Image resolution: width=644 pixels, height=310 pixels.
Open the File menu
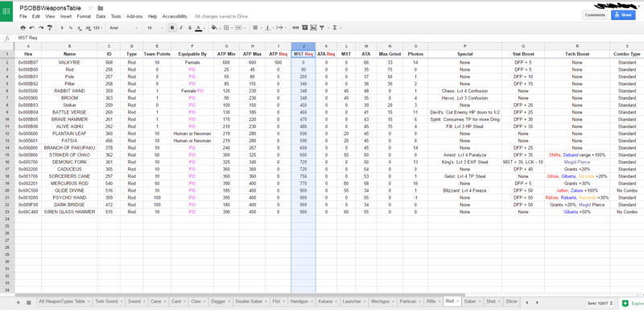click(x=23, y=16)
